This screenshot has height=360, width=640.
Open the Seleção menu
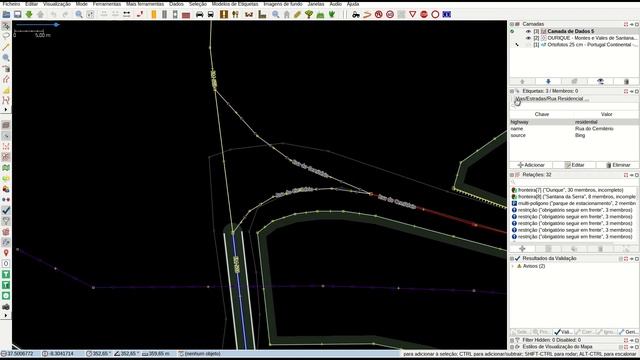click(198, 4)
